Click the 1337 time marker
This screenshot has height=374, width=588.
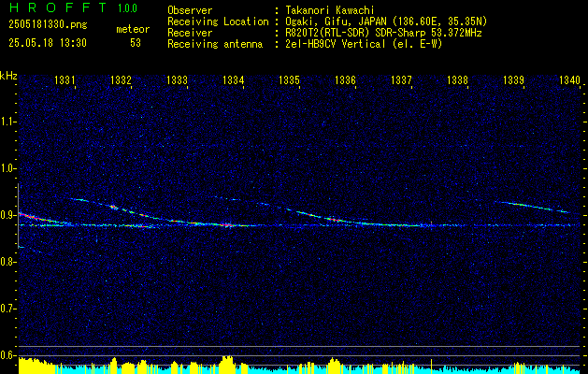pos(402,79)
